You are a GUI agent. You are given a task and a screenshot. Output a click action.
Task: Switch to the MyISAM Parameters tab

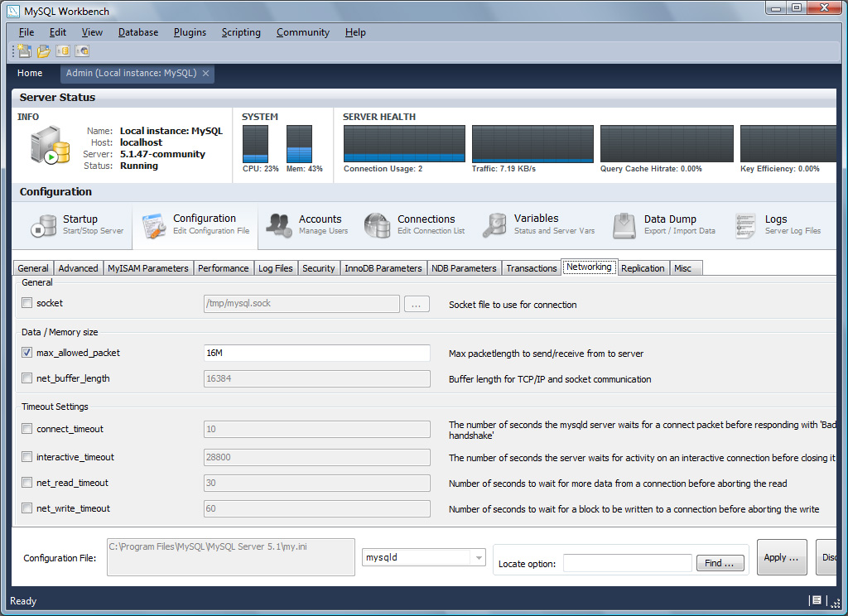[148, 268]
